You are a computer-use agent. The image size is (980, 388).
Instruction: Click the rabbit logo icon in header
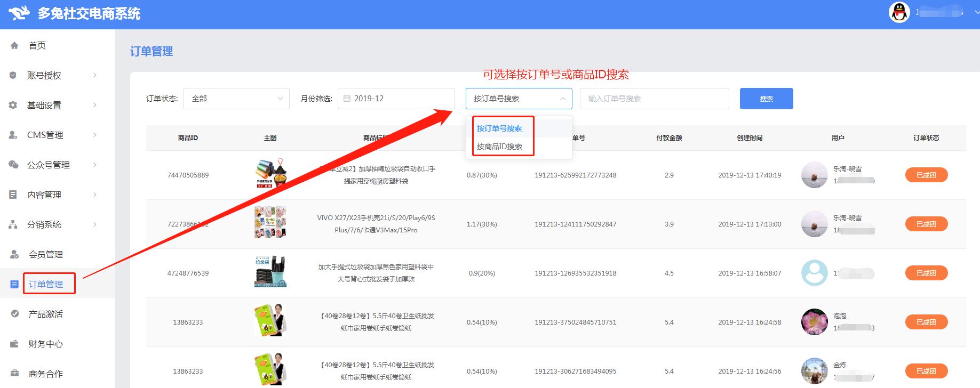point(19,13)
